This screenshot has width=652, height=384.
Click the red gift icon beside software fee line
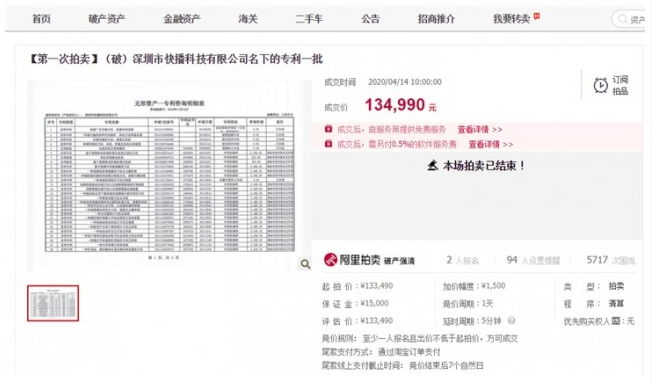tap(328, 144)
